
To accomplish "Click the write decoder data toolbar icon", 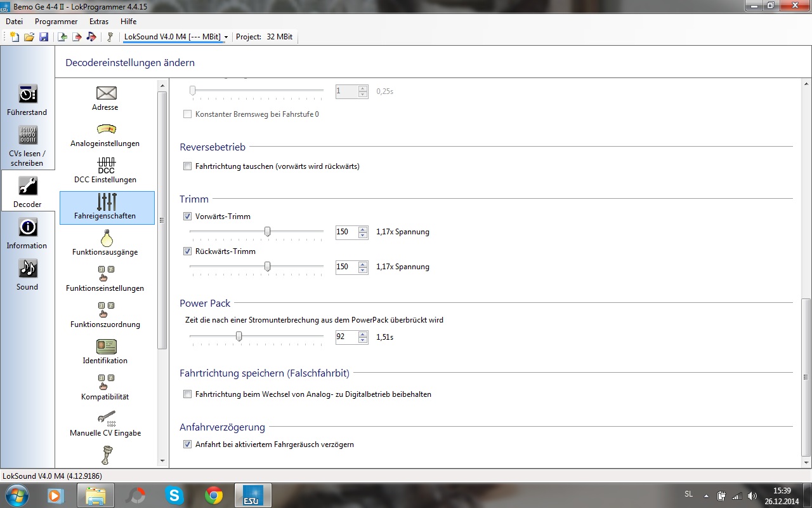I will [x=77, y=37].
